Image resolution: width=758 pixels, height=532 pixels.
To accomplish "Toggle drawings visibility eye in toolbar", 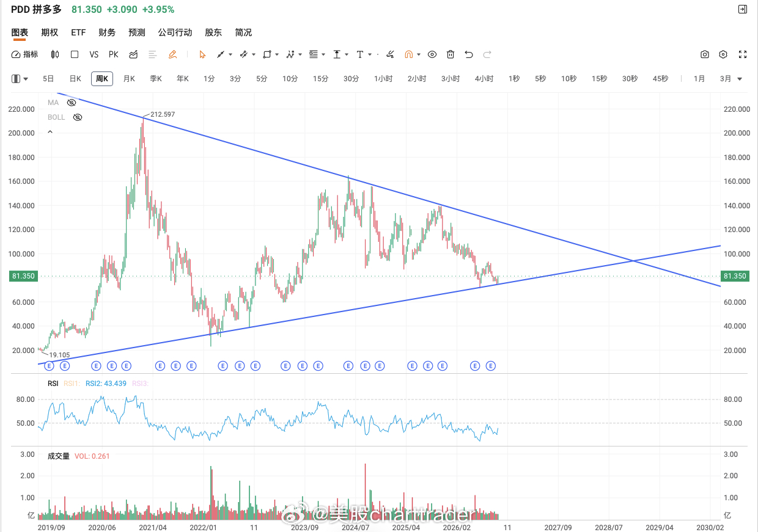I will pos(432,54).
